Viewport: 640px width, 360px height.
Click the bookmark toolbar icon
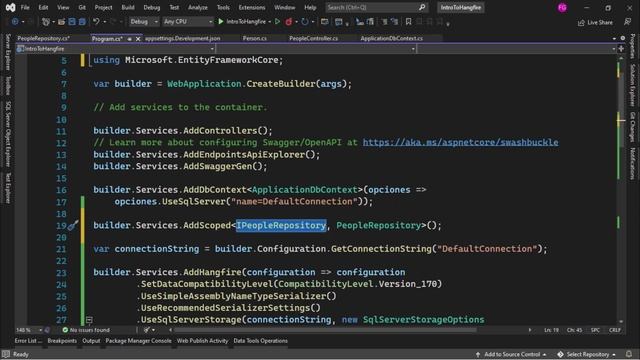coord(408,22)
